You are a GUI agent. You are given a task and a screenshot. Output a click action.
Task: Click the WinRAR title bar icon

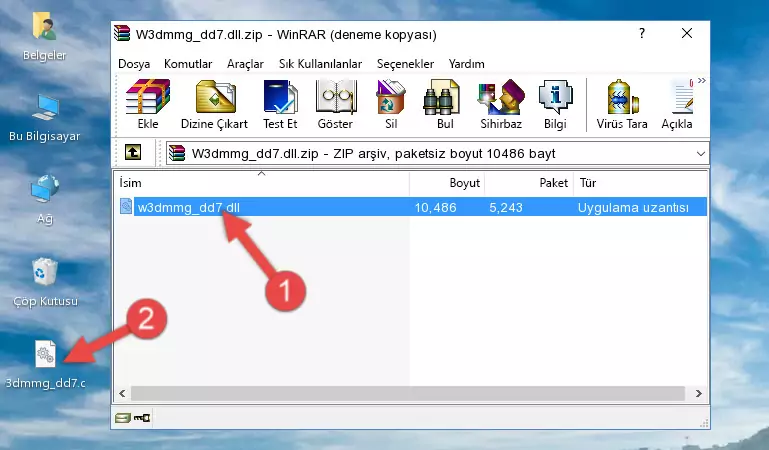pos(122,34)
